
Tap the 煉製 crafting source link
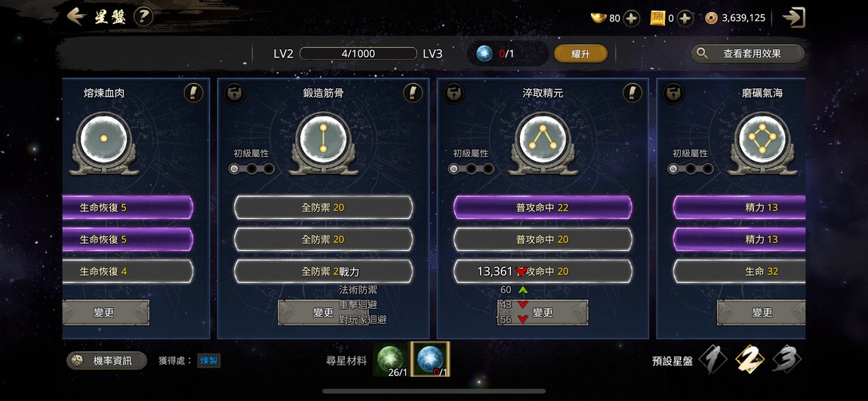click(x=208, y=360)
